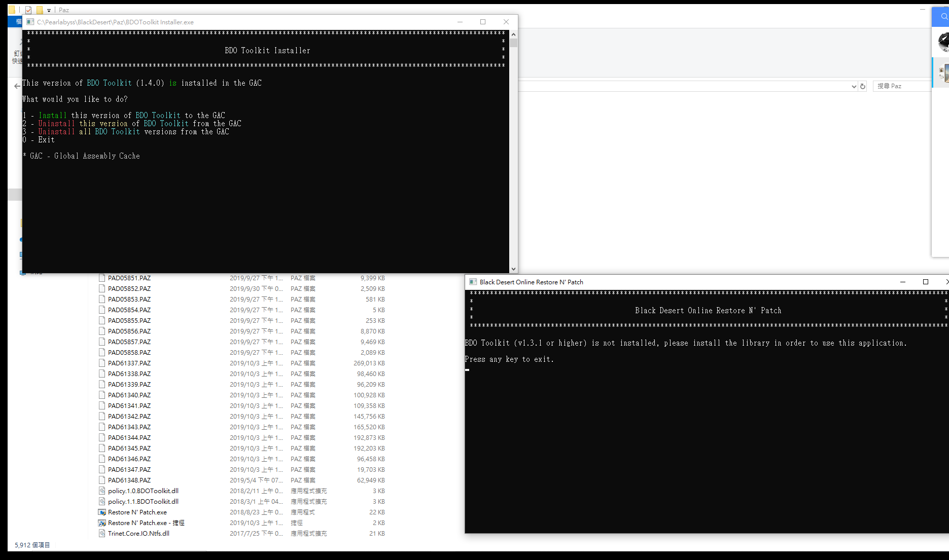Click the installer console scroll-down arrow

click(513, 269)
